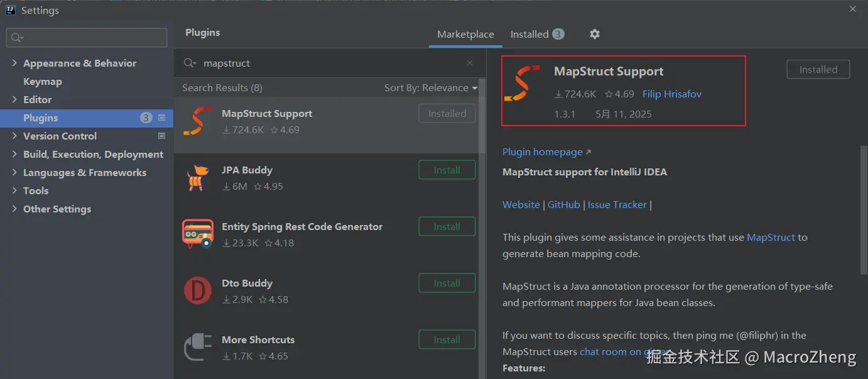The width and height of the screenshot is (868, 379).
Task: Switch to the Marketplace tab
Action: point(465,35)
